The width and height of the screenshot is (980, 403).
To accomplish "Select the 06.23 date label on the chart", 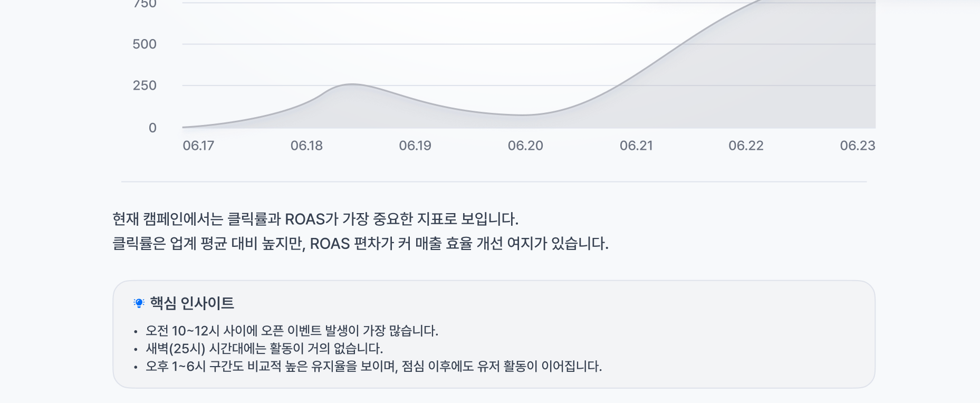I will click(x=857, y=146).
